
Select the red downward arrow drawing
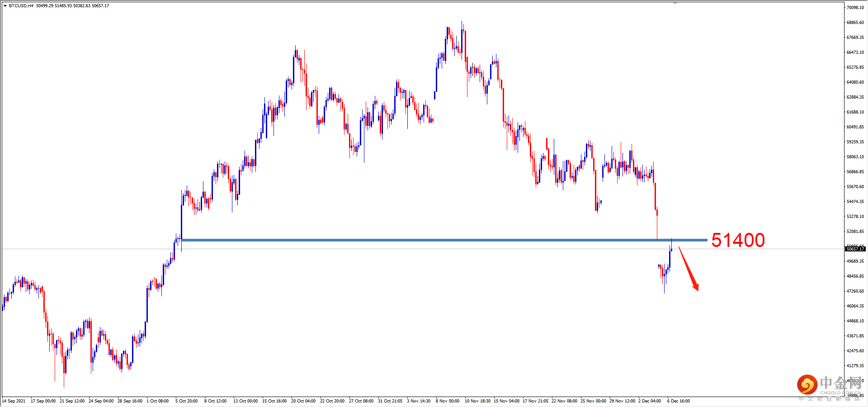point(689,269)
